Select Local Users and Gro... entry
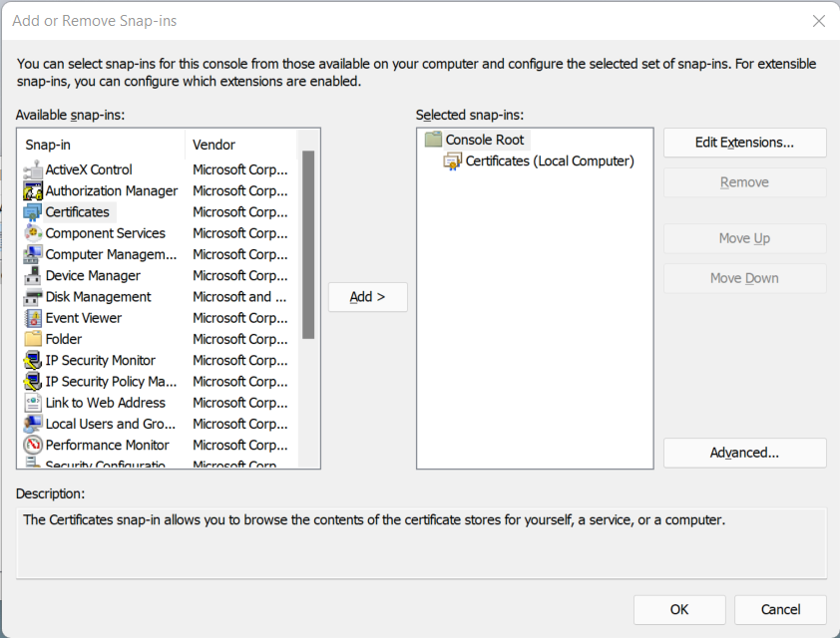 (111, 425)
